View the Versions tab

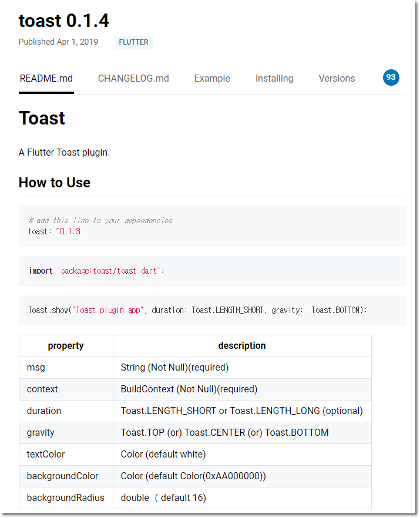(337, 79)
